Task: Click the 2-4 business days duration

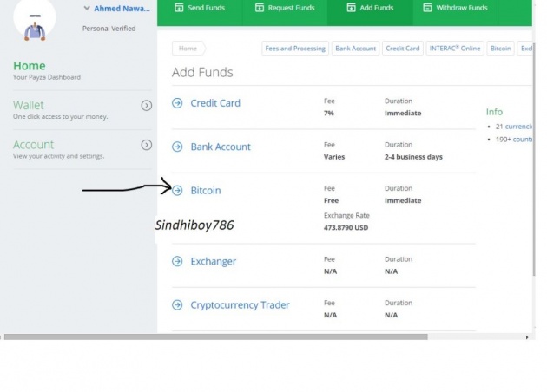Action: pyautogui.click(x=413, y=157)
